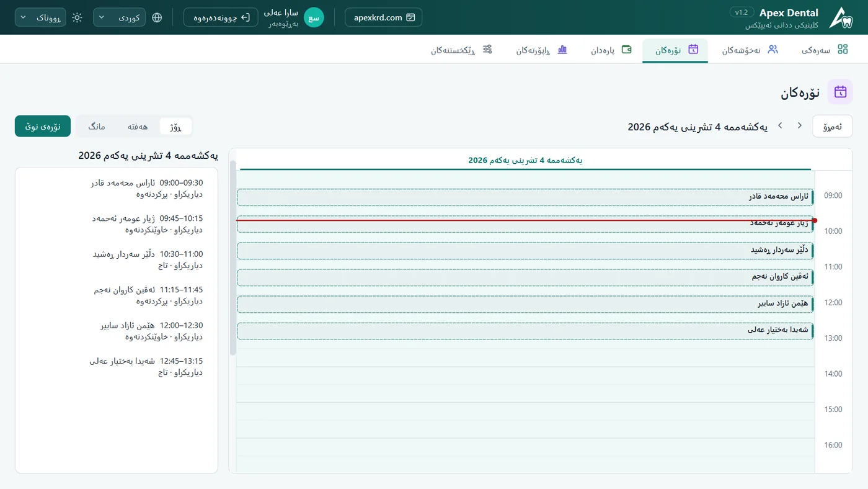Click the 14:00 time label
The image size is (868, 489).
(x=833, y=374)
